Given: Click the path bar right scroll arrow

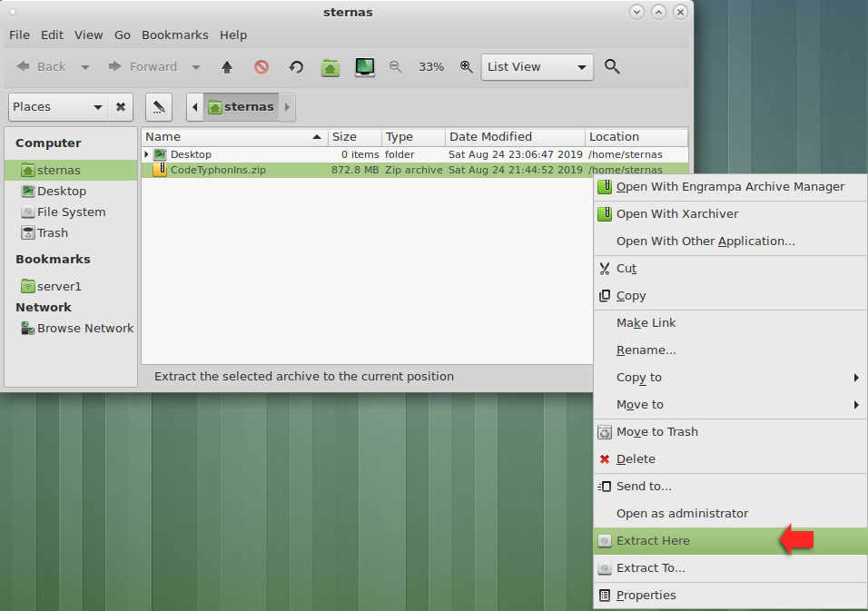Looking at the screenshot, I should pos(287,107).
